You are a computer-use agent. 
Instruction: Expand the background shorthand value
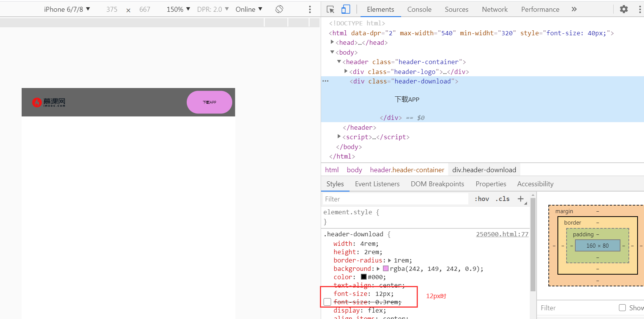(x=378, y=269)
